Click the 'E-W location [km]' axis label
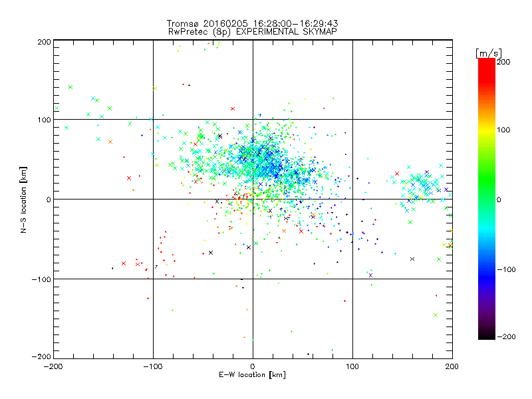This screenshot has width=532, height=399. click(x=252, y=375)
